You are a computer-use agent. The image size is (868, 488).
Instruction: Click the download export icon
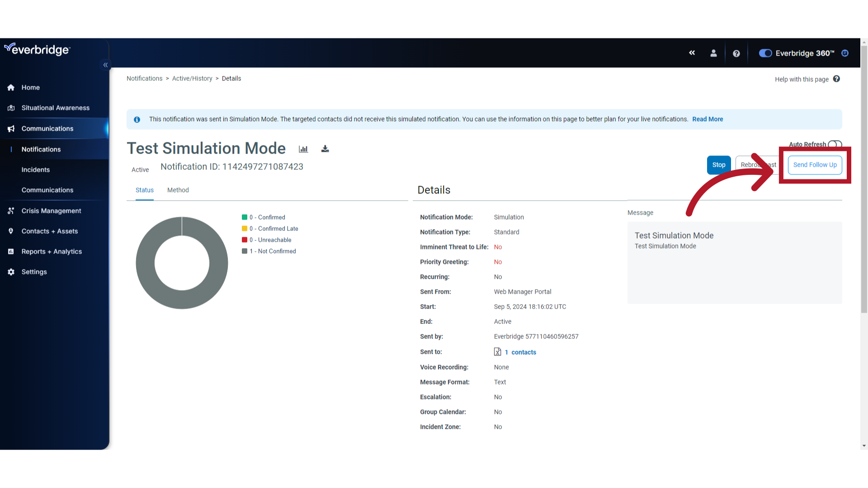coord(324,148)
